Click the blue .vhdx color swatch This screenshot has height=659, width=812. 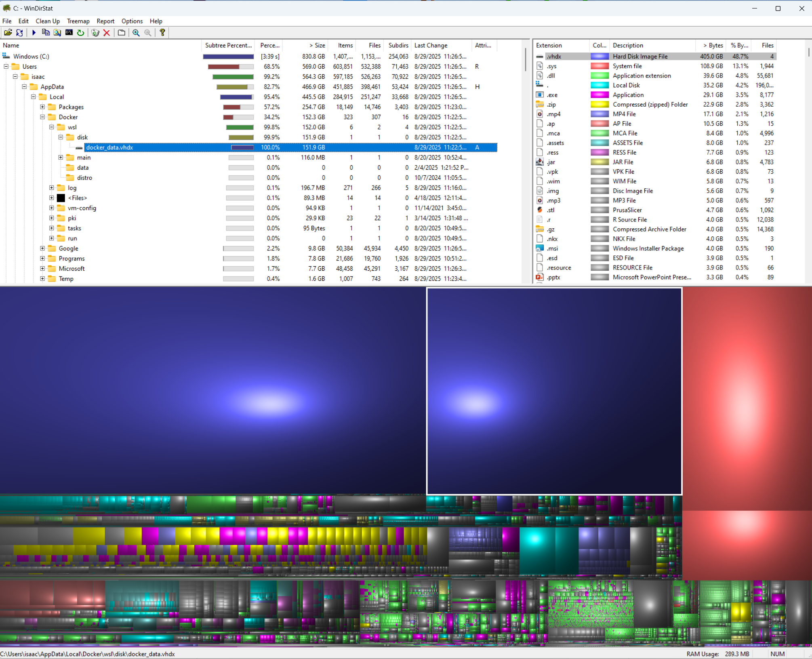600,57
